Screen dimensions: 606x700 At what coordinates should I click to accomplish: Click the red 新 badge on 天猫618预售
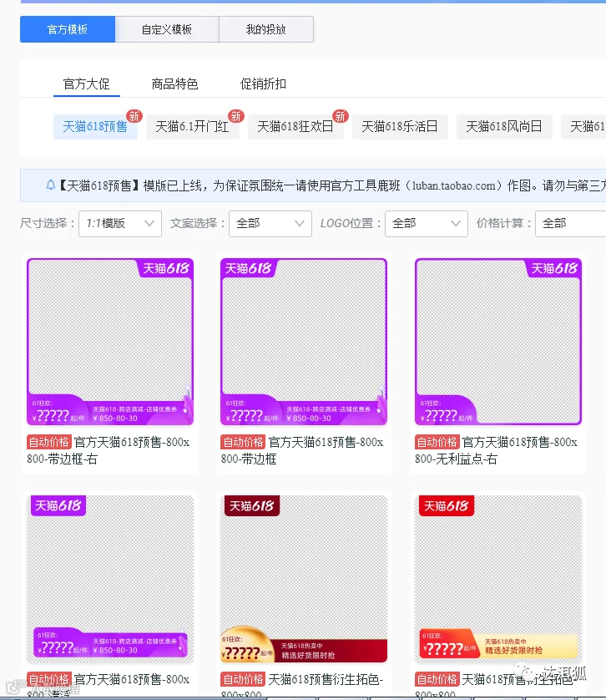pyautogui.click(x=134, y=116)
